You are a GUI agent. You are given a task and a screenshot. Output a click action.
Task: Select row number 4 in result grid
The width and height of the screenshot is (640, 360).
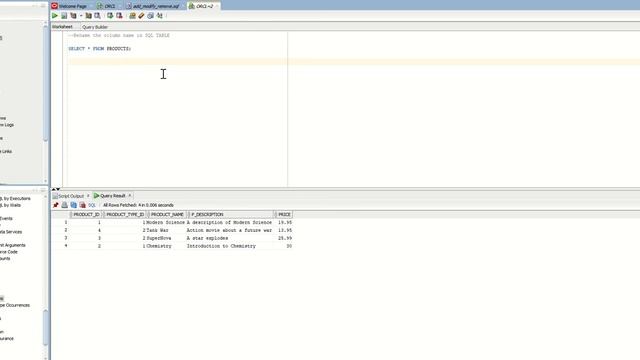(x=66, y=246)
